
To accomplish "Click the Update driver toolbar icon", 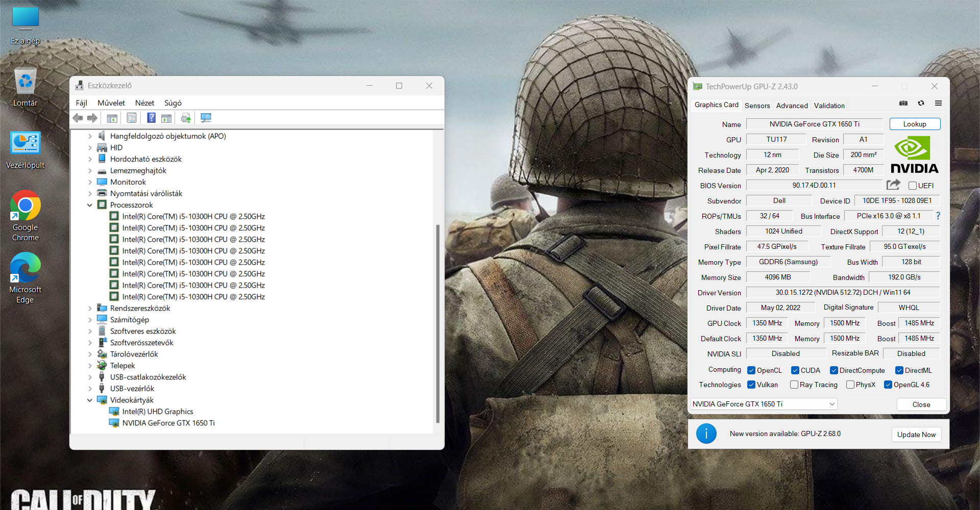I will tap(186, 118).
